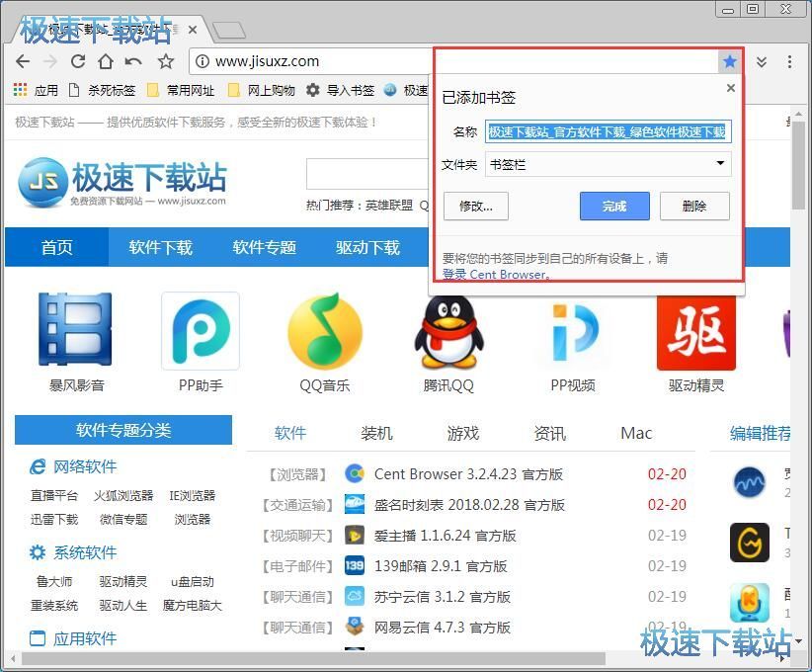Open the double-chevron extensions overflow
Image resolution: width=812 pixels, height=672 pixels.
coord(762,62)
